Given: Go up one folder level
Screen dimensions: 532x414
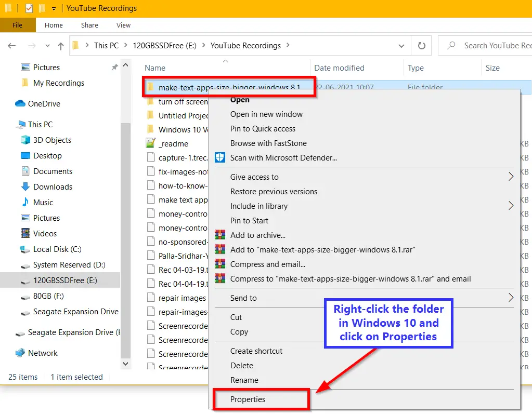Looking at the screenshot, I should point(61,46).
